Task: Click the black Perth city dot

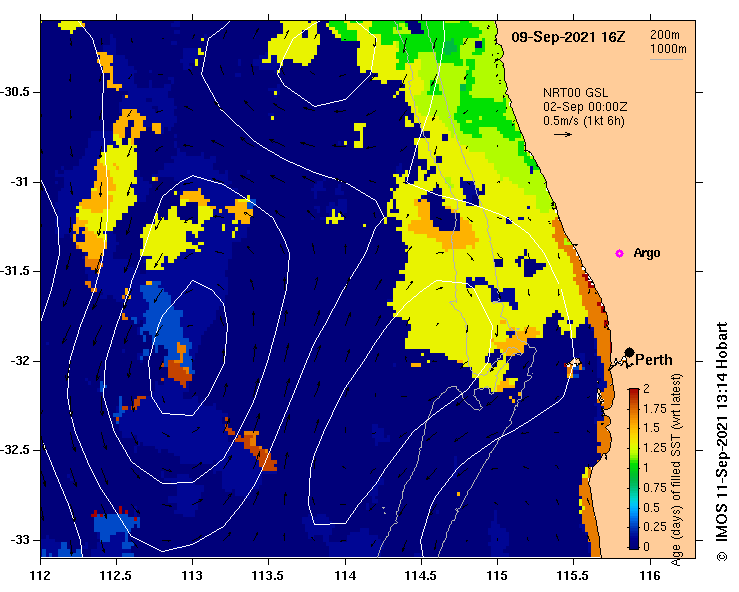Action: click(629, 353)
